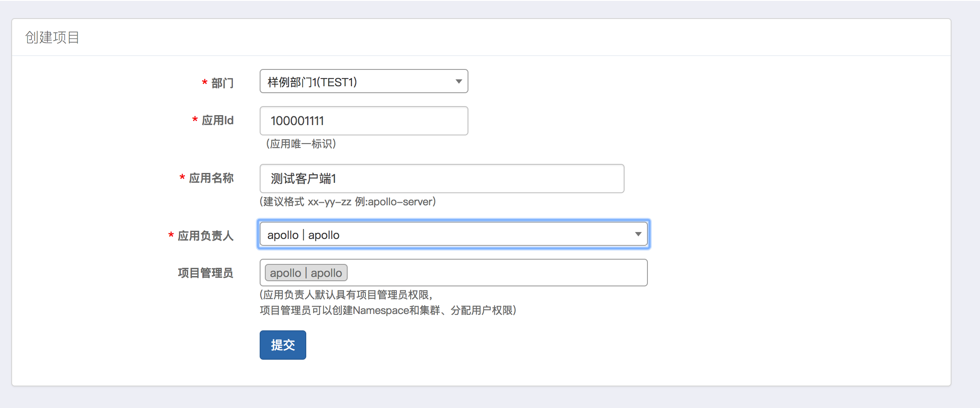Click the Namespace和集群 permission help line
This screenshot has width=980, height=408.
pos(387,311)
